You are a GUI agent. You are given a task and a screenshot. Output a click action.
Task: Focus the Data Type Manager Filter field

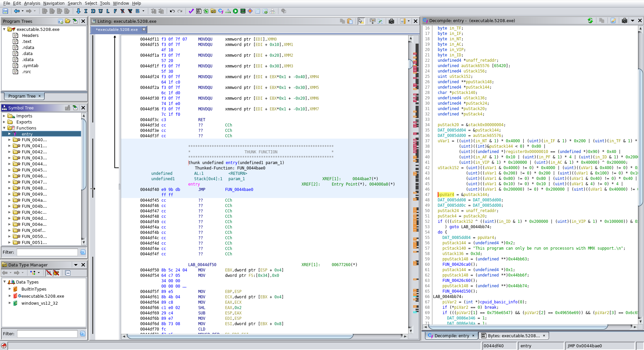point(47,334)
